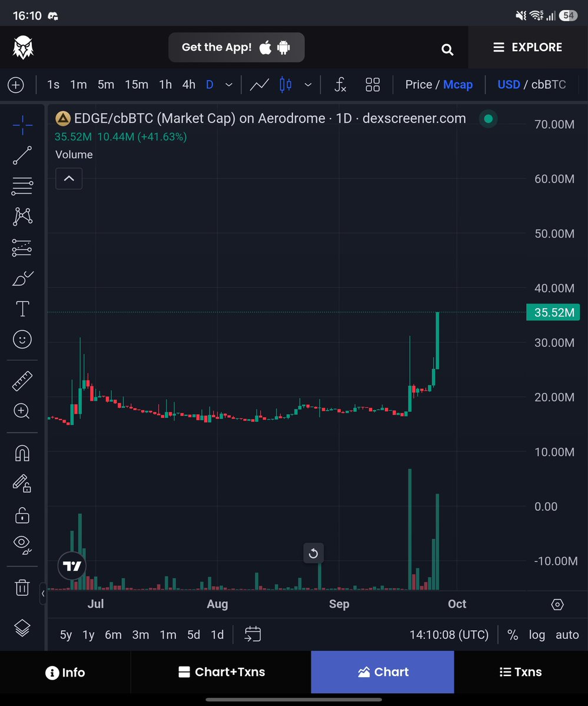Select the 15m timeframe
The image size is (588, 706).
[x=137, y=85]
